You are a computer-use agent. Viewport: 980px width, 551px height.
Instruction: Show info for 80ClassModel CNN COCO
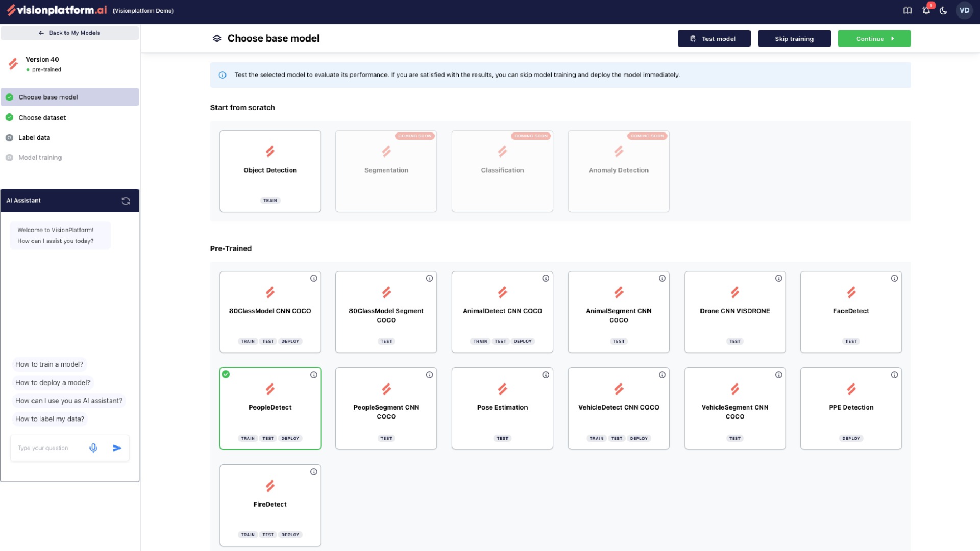pos(313,279)
